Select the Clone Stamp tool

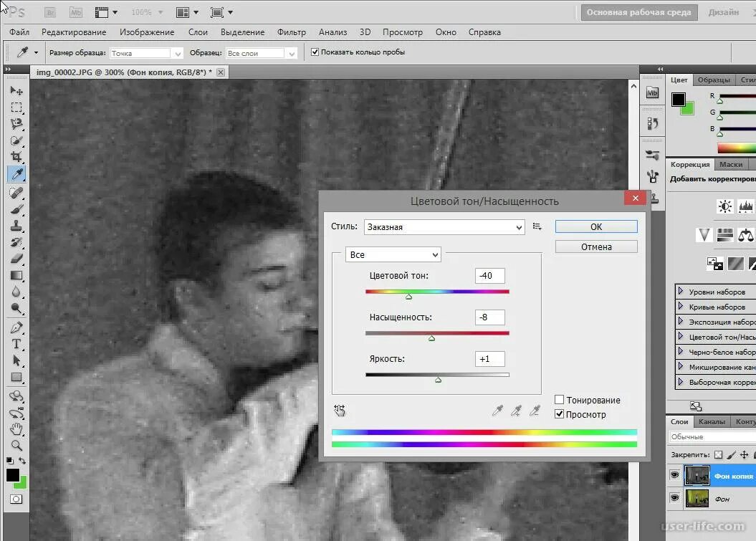point(16,226)
